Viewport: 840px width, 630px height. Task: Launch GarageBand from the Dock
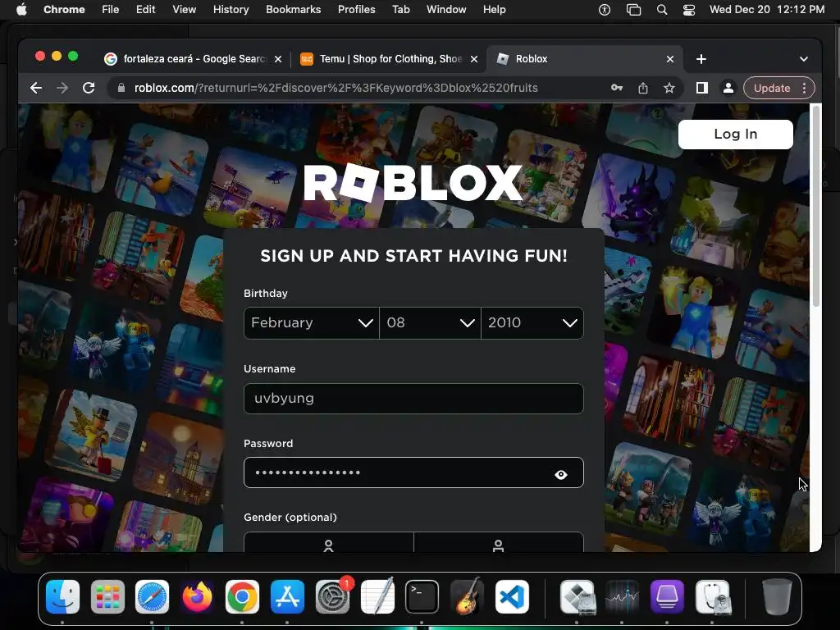[467, 596]
